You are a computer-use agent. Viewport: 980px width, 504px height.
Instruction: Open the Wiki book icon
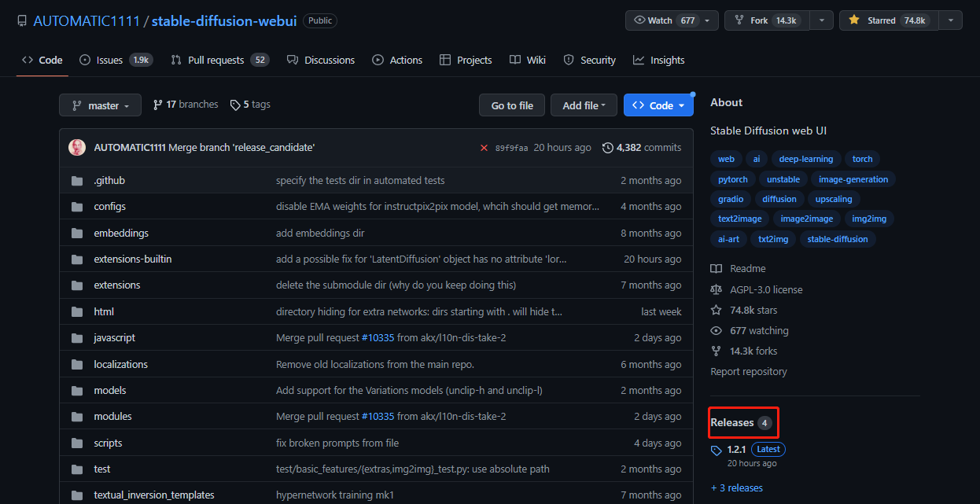514,60
